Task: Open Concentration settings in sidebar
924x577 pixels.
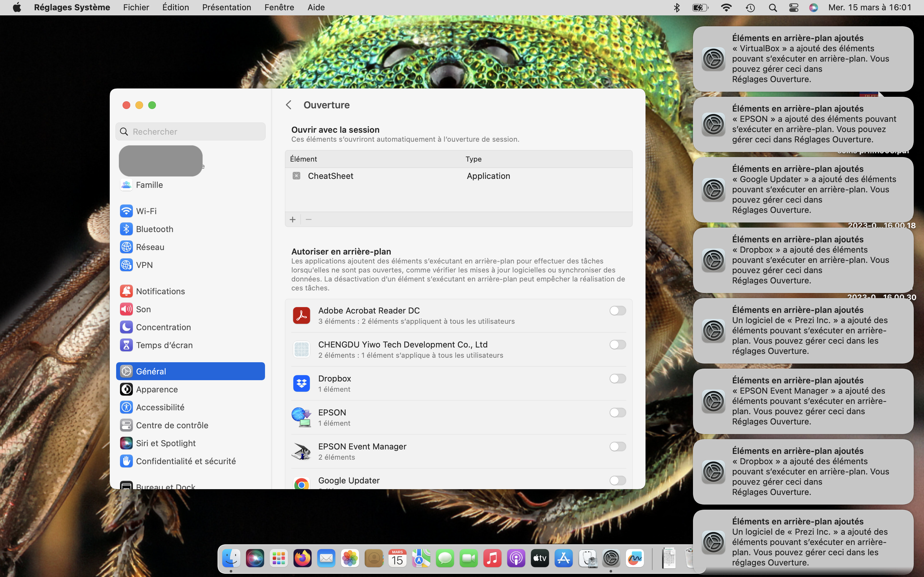Action: (163, 327)
